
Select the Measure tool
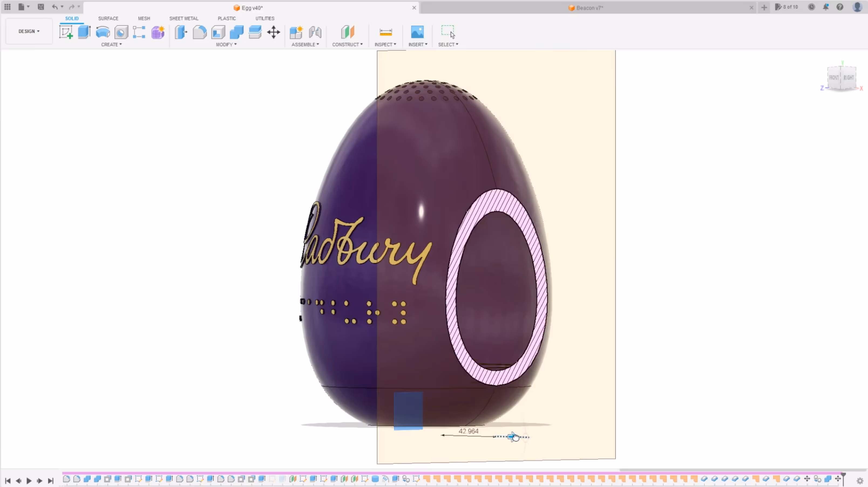tap(385, 32)
